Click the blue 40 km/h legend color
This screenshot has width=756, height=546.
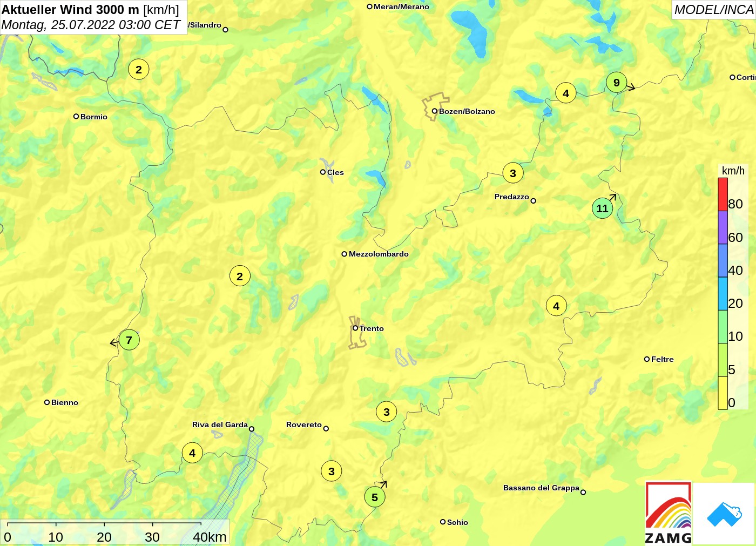723,261
